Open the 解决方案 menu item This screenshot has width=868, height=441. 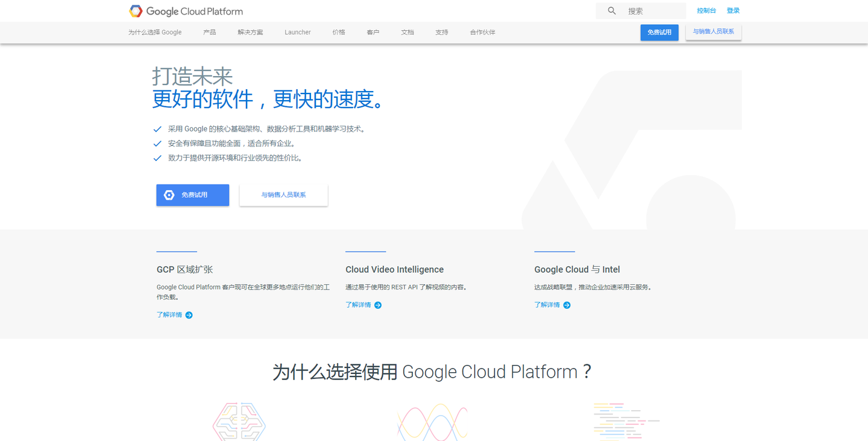250,33
